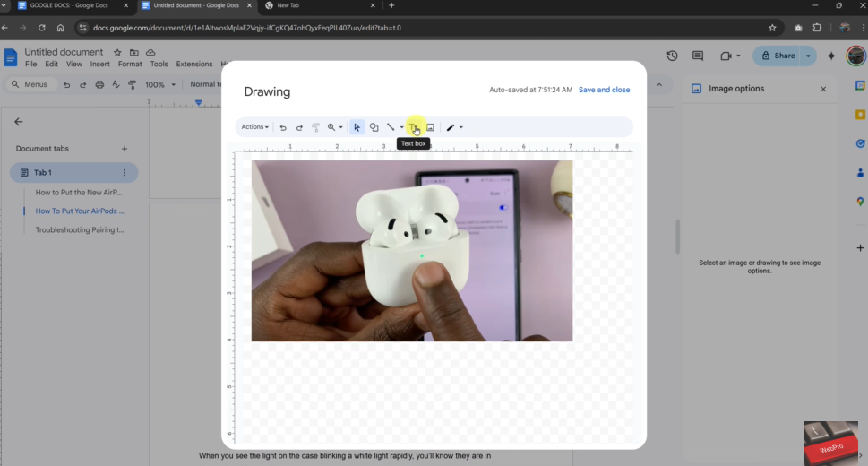The width and height of the screenshot is (868, 466).
Task: Click Save and close
Action: pyautogui.click(x=604, y=90)
